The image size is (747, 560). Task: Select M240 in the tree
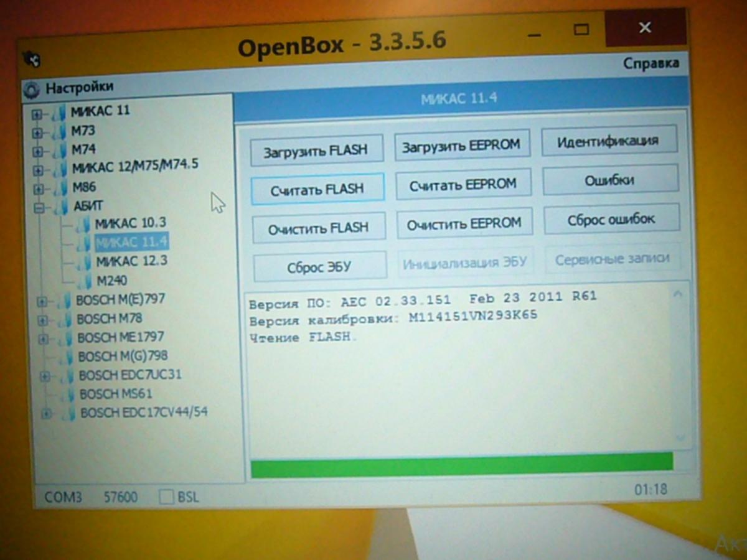point(112,281)
